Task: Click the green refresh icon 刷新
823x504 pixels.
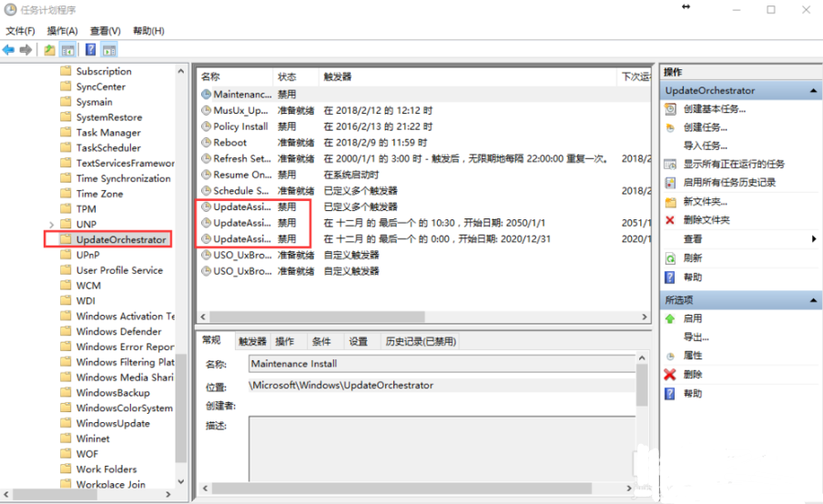Action: tap(670, 258)
